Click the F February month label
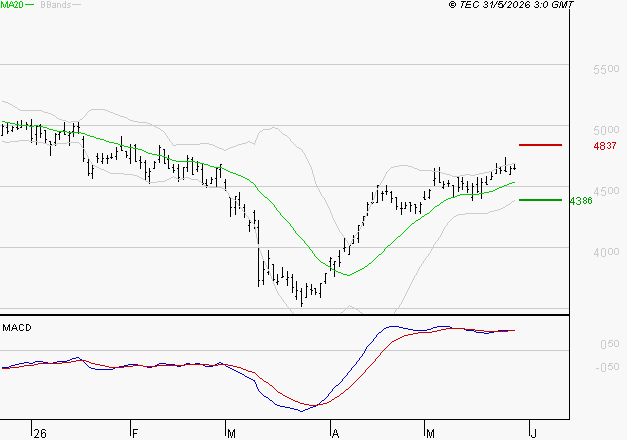Viewport: 627px width, 440px height. [x=135, y=434]
